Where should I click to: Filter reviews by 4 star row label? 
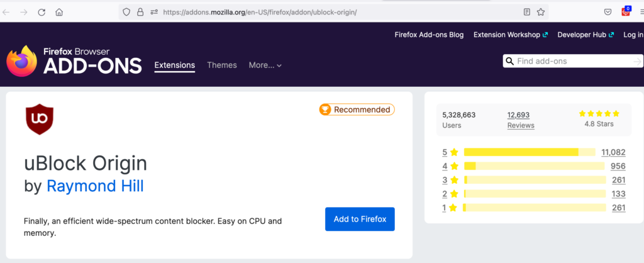click(x=450, y=166)
